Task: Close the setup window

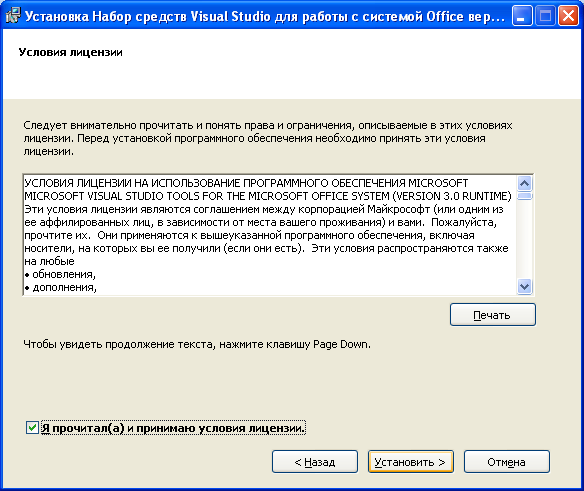Action: click(568, 16)
